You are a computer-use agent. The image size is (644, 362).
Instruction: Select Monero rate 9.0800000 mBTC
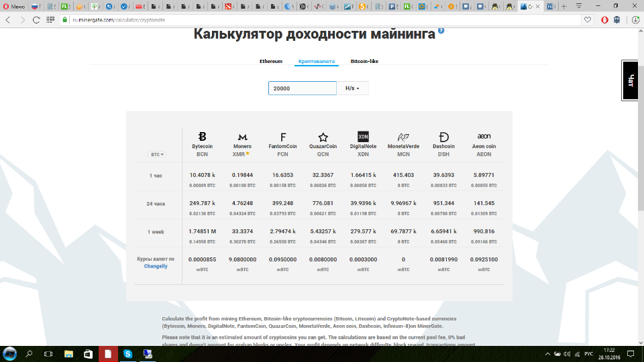coord(242,259)
